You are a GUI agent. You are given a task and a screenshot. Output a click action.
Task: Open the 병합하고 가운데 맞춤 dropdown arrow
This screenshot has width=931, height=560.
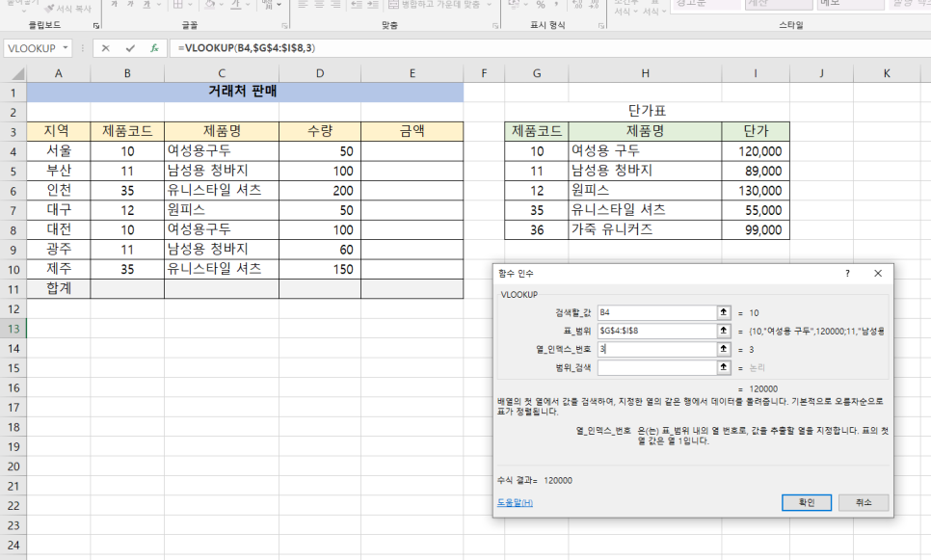coord(490,5)
